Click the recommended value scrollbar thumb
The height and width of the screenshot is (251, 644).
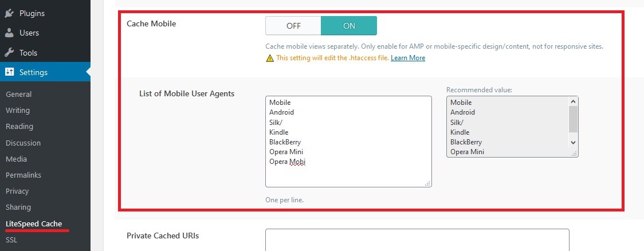[573, 119]
